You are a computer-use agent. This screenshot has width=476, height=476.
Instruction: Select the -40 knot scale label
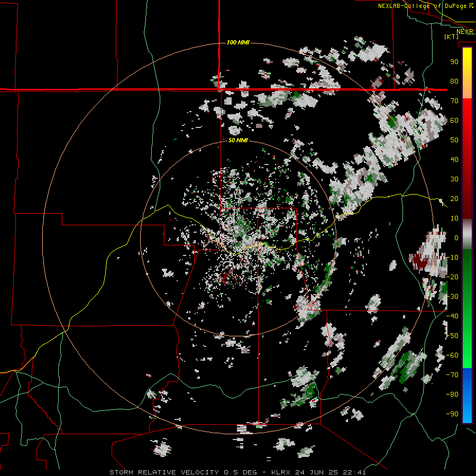click(452, 316)
